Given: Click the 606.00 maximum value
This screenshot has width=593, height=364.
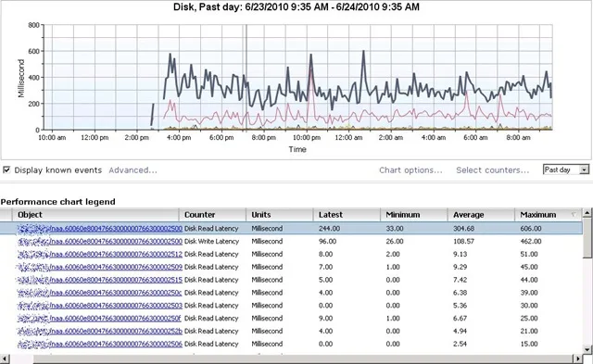Looking at the screenshot, I should [x=531, y=228].
